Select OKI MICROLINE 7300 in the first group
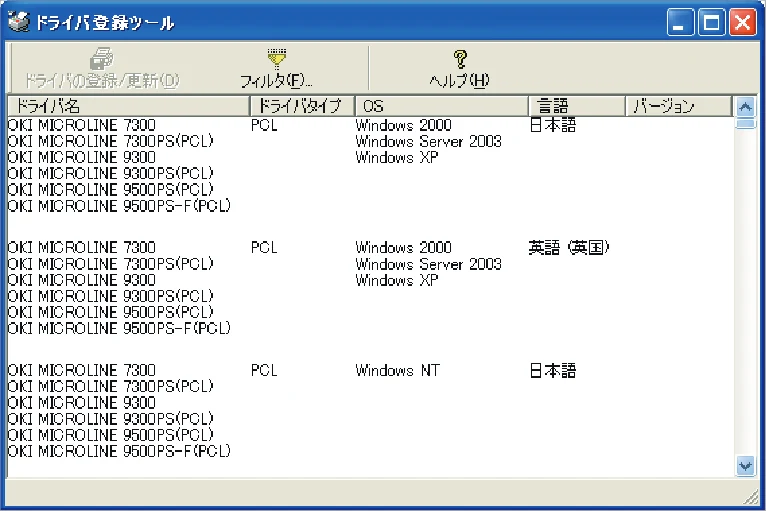Screen dimensions: 766x511 click(82, 125)
